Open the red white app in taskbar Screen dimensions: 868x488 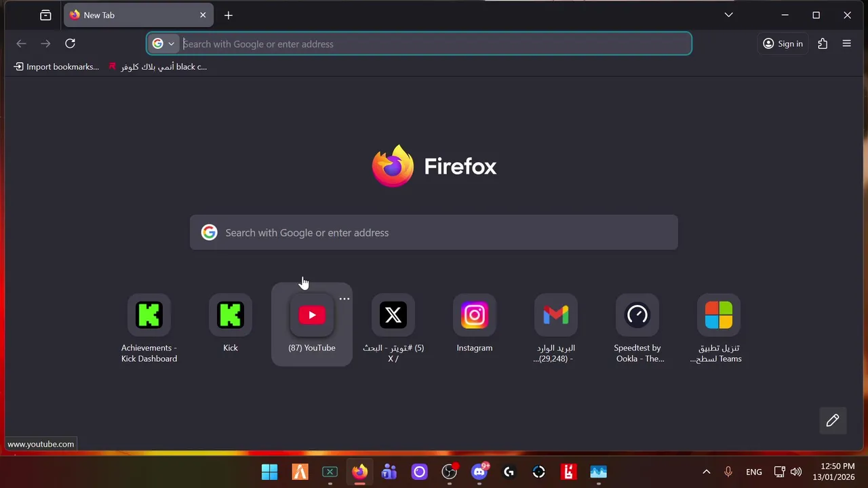point(568,472)
